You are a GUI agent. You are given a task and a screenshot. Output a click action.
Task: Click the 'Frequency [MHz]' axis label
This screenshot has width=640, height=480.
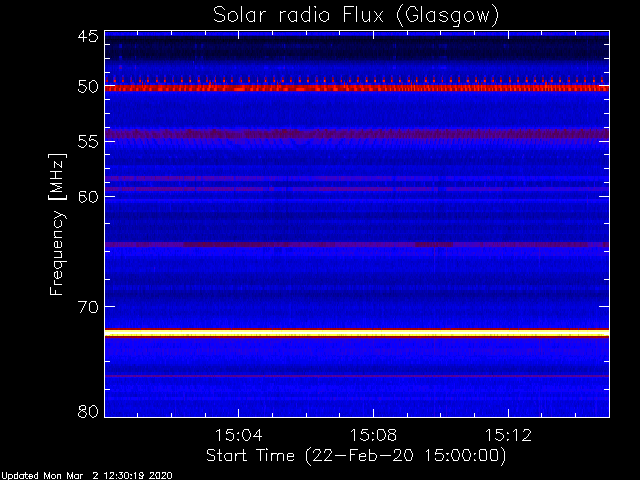pyautogui.click(x=57, y=224)
